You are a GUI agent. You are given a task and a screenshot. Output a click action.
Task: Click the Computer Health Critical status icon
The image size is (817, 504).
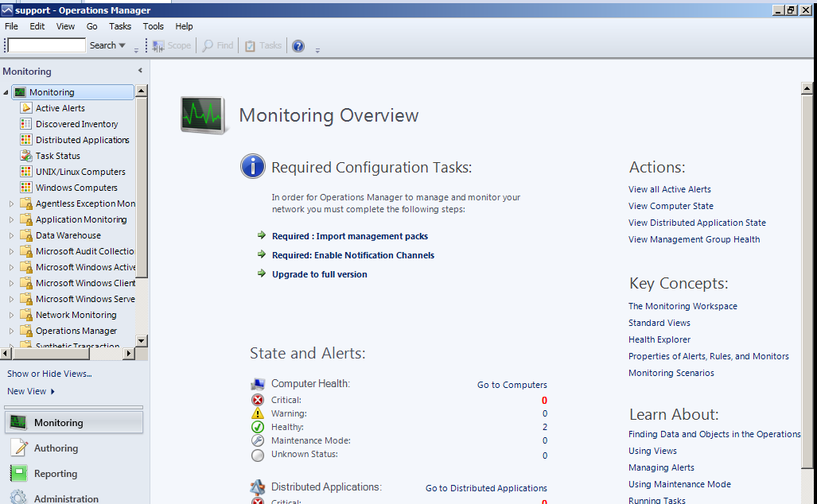click(258, 400)
